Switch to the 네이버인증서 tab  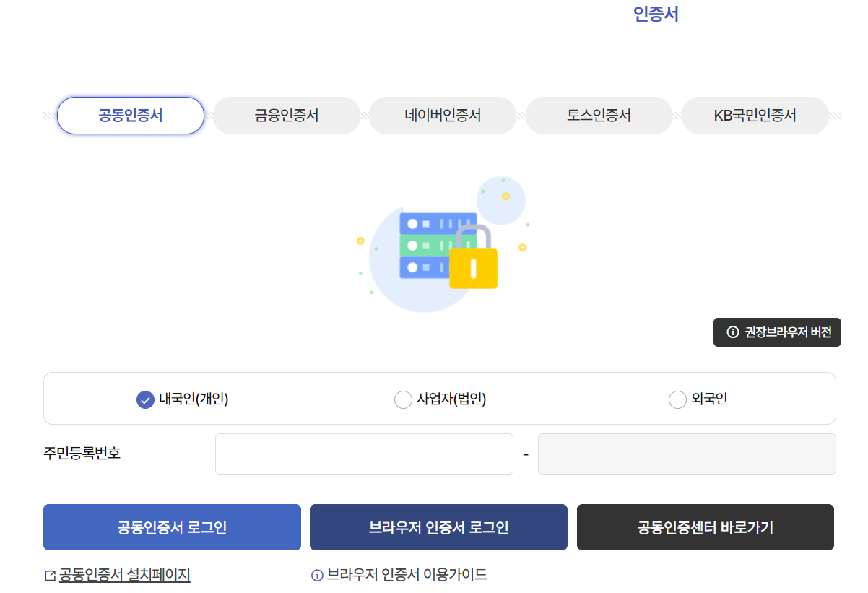tap(442, 115)
